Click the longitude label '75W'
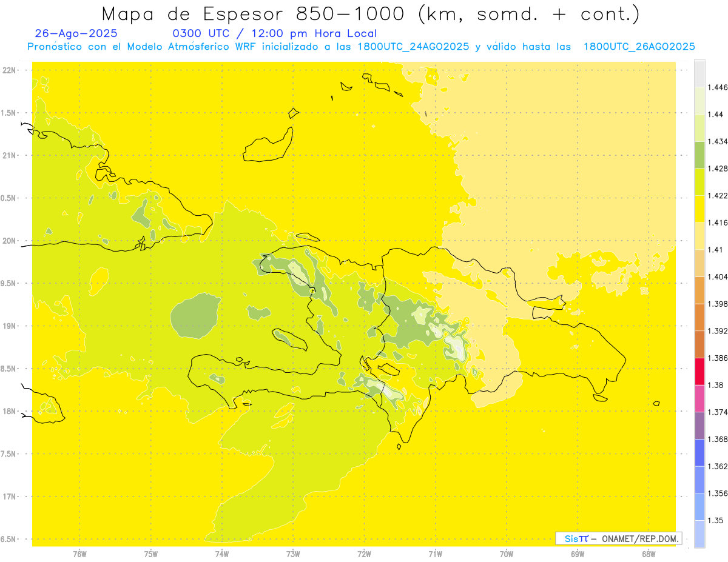Image resolution: width=728 pixels, height=562 pixels. click(151, 554)
